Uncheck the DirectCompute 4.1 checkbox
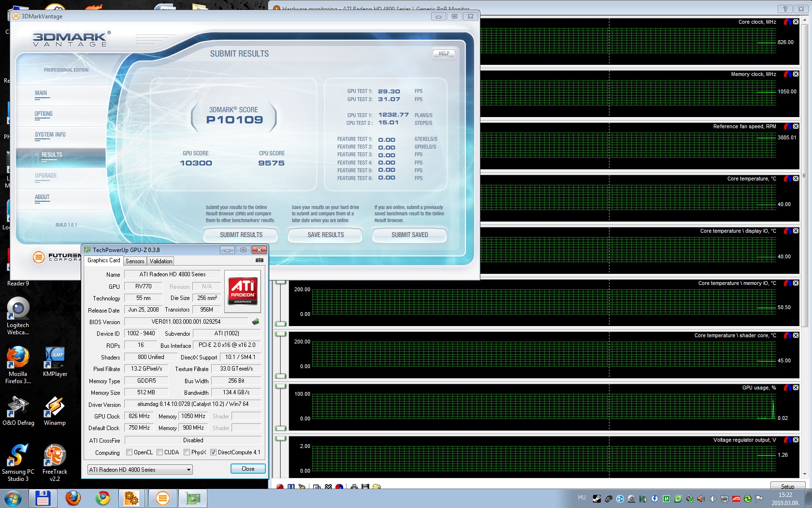Image resolution: width=812 pixels, height=508 pixels. pyautogui.click(x=213, y=452)
